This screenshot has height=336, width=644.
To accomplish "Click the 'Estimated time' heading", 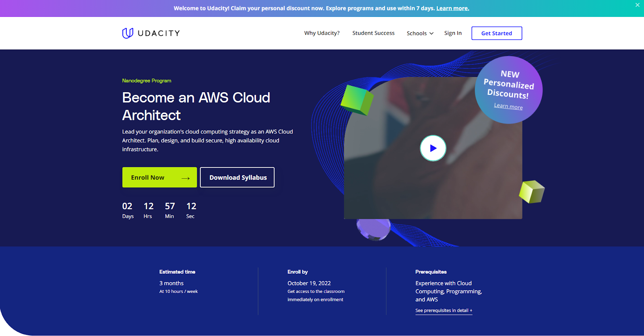I will click(178, 272).
